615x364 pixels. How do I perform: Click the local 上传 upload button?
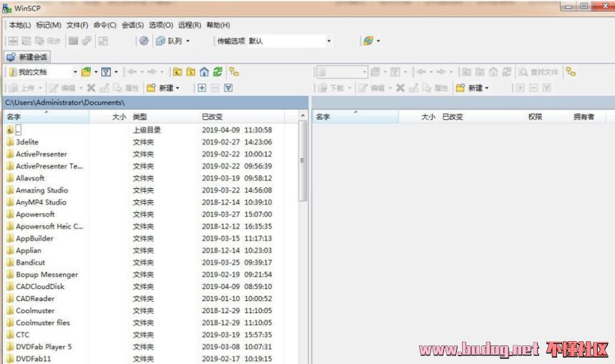click(x=22, y=88)
